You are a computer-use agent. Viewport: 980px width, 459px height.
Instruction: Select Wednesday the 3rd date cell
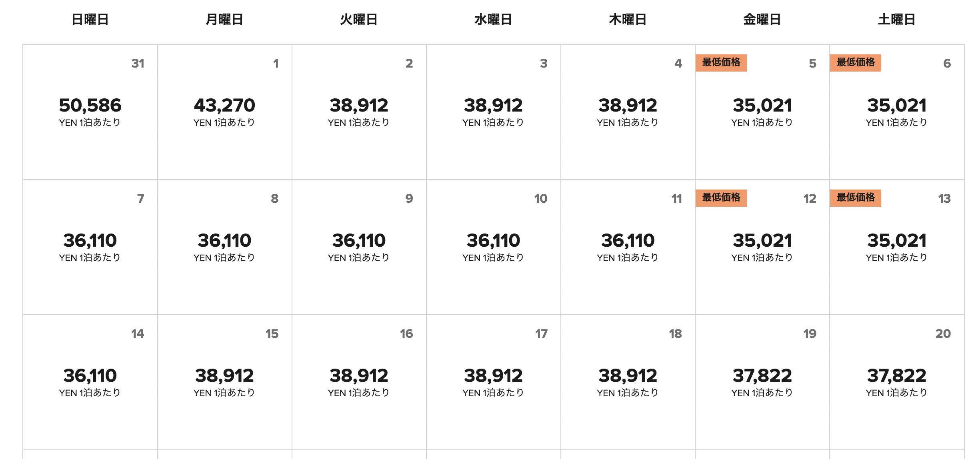494,112
